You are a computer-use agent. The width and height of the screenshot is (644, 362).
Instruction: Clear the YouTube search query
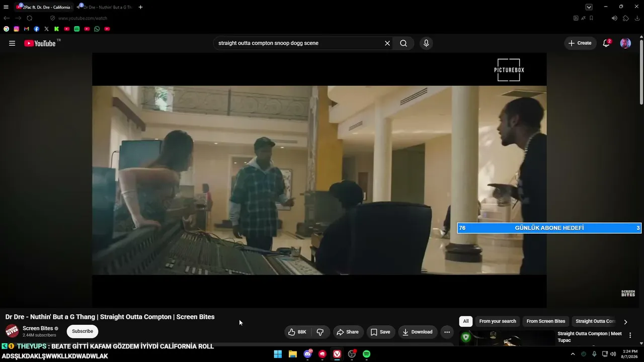[387, 43]
